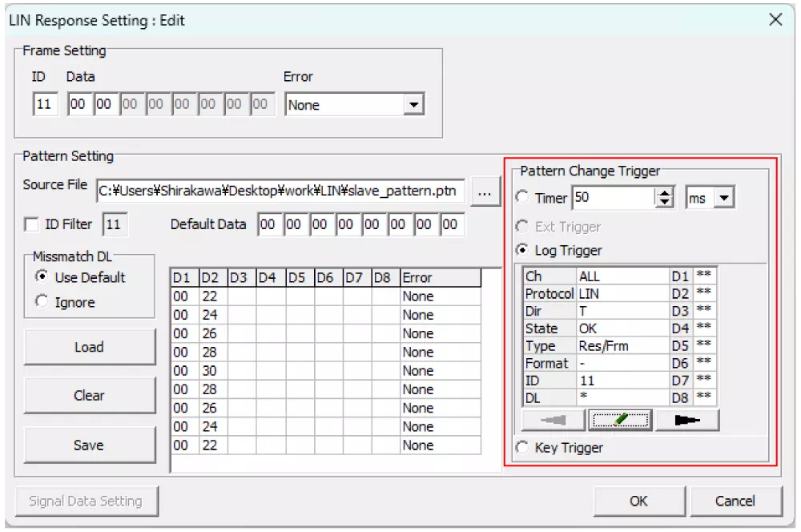
Task: Click the ID input field containing 11
Action: tap(45, 104)
